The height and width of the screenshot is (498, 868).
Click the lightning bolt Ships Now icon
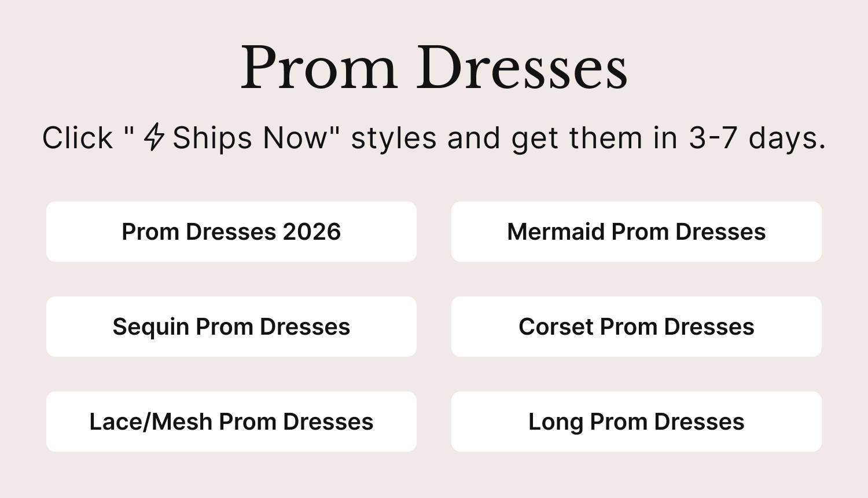click(x=154, y=138)
